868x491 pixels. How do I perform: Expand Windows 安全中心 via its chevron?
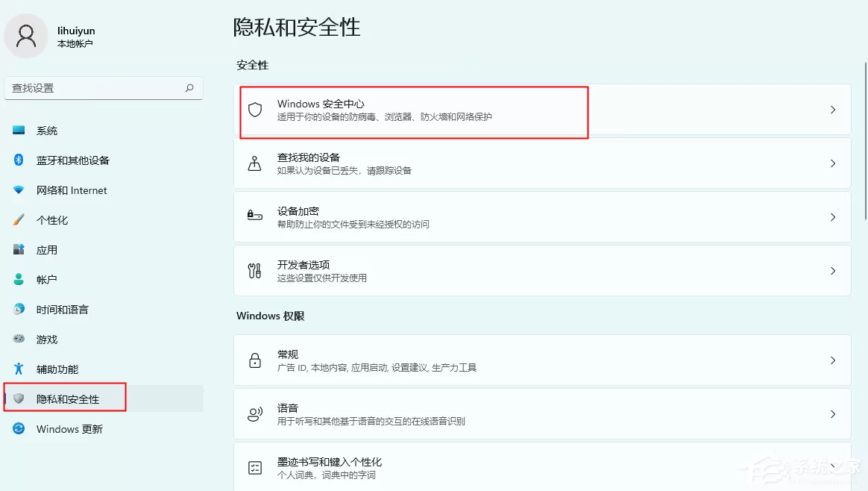[x=832, y=110]
